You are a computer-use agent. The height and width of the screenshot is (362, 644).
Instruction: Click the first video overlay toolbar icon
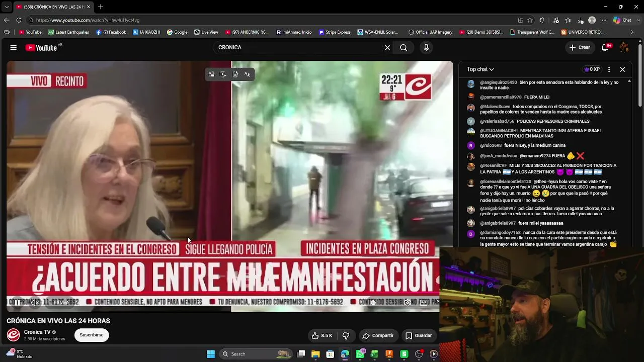pos(211,74)
